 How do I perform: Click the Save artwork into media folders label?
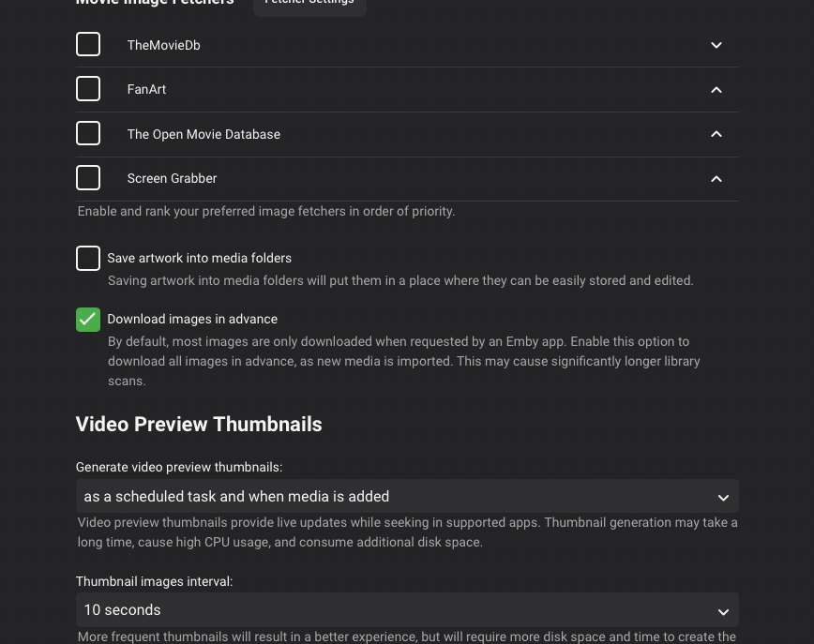click(x=199, y=258)
